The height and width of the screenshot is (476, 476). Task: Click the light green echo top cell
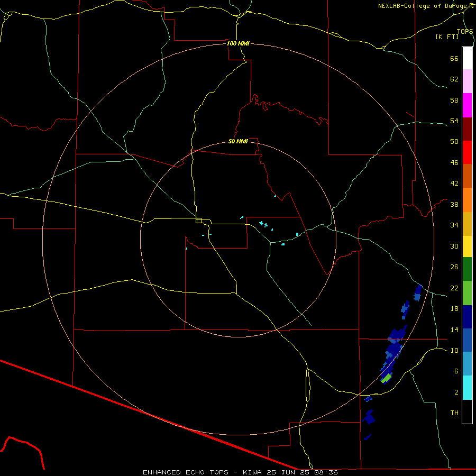386,378
